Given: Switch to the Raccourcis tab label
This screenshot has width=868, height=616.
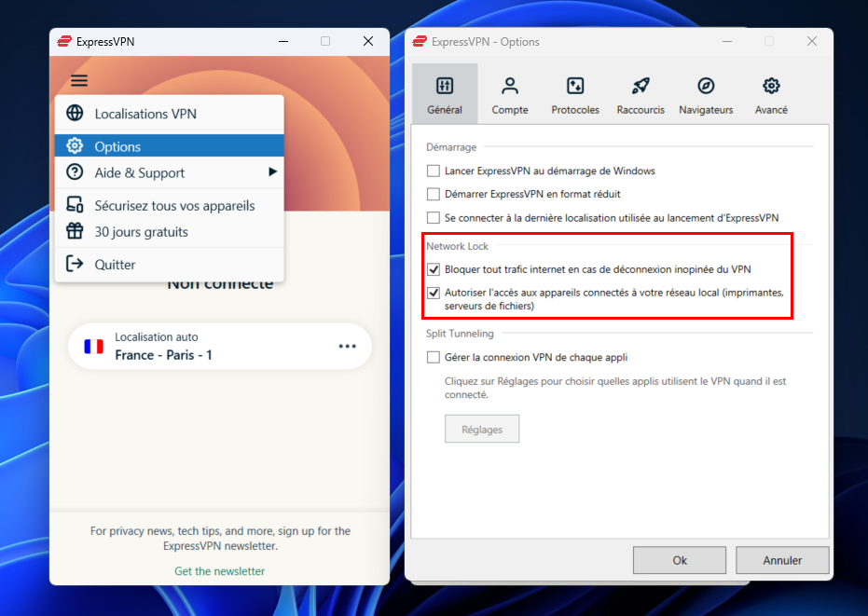Looking at the screenshot, I should [x=641, y=110].
